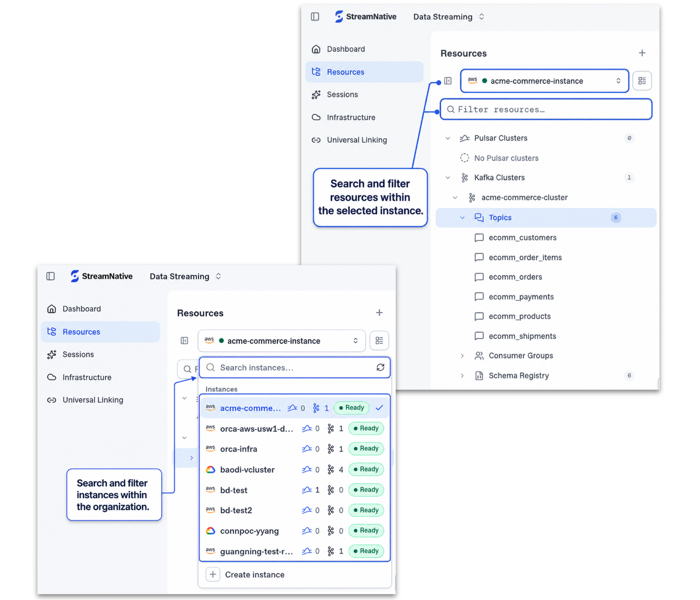
Task: Click list view icon in lower-left window
Action: click(x=379, y=341)
